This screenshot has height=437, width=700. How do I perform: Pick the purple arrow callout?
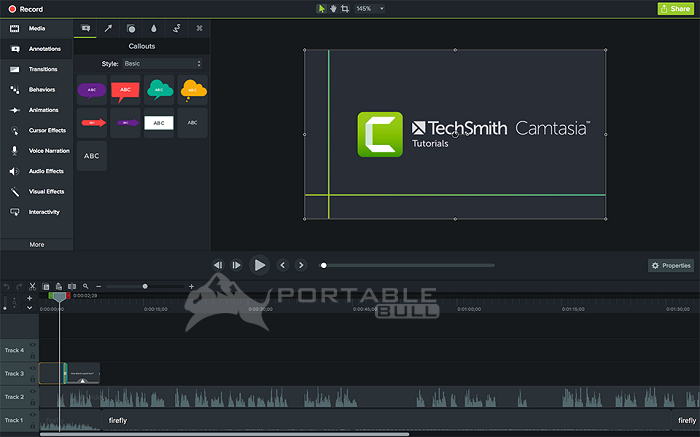click(x=125, y=123)
